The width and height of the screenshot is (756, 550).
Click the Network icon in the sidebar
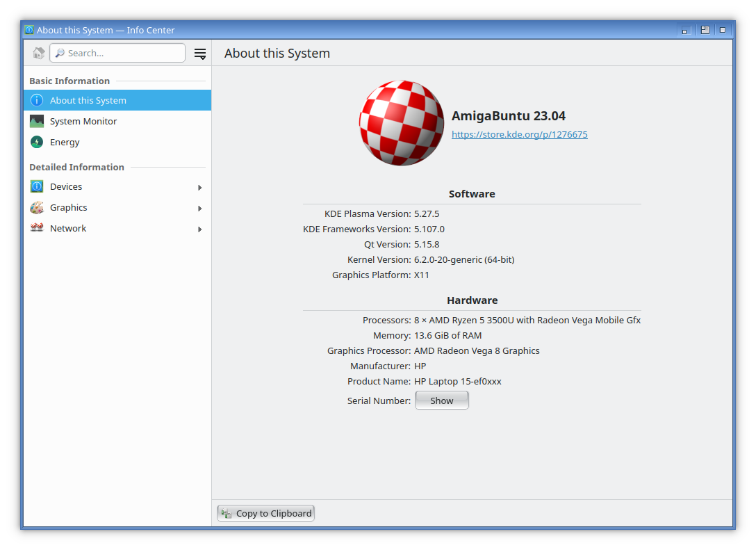[37, 228]
